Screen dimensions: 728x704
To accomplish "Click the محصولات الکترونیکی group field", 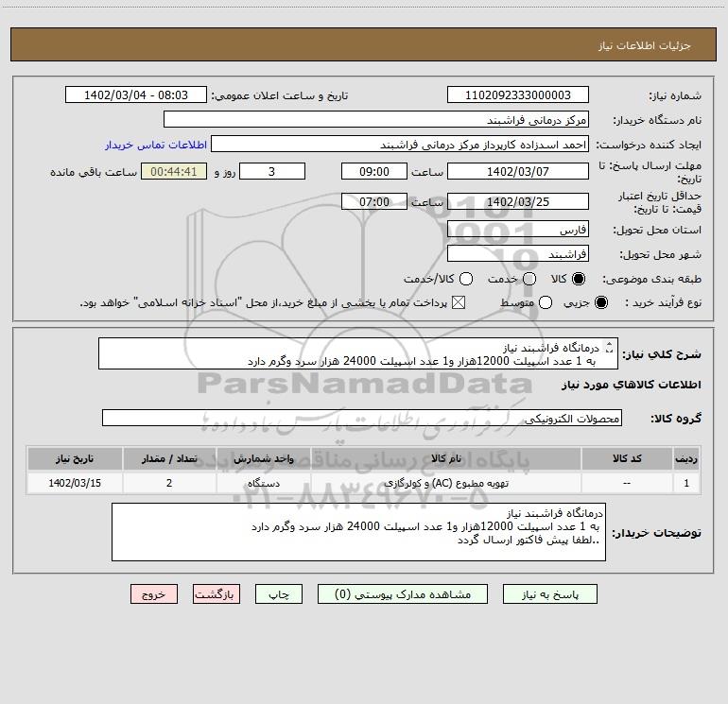I will (x=362, y=418).
